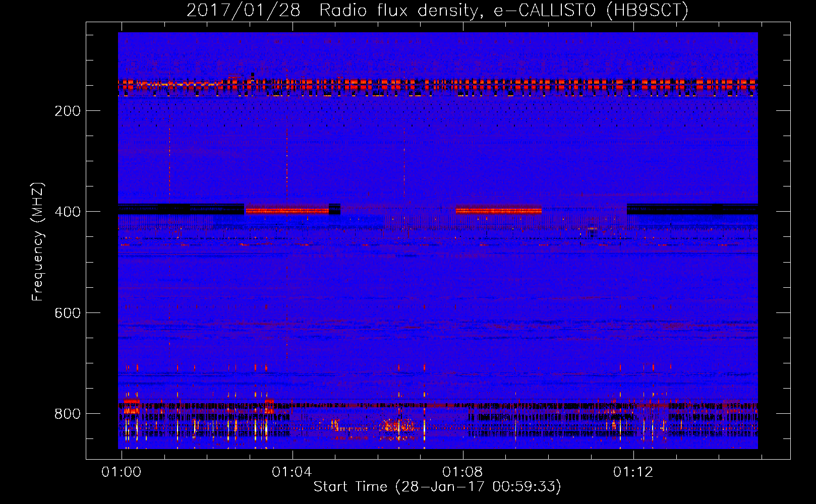Image resolution: width=816 pixels, height=504 pixels.
Task: Click the '01:04' time tick label
Action: [x=292, y=472]
